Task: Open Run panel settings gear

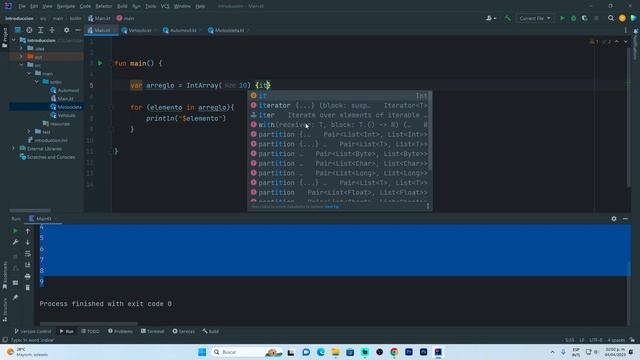Action: tap(614, 219)
